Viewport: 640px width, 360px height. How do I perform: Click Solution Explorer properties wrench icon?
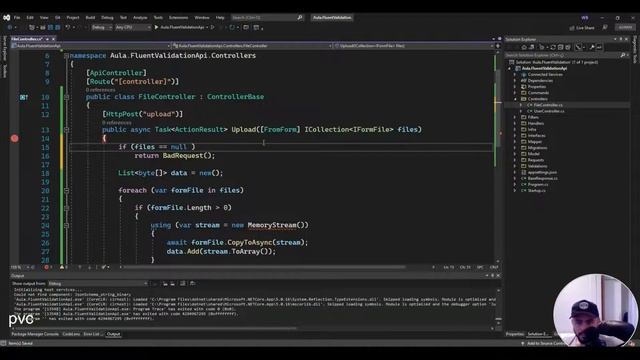pos(591,47)
